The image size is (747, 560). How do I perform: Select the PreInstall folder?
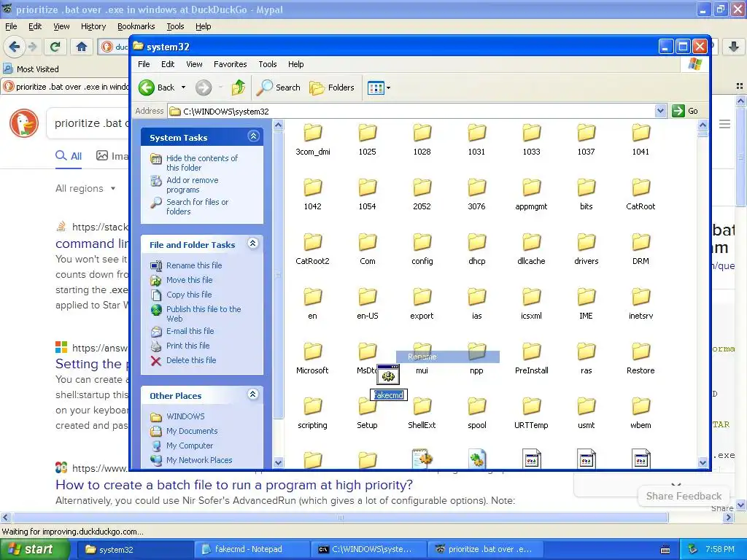point(531,359)
